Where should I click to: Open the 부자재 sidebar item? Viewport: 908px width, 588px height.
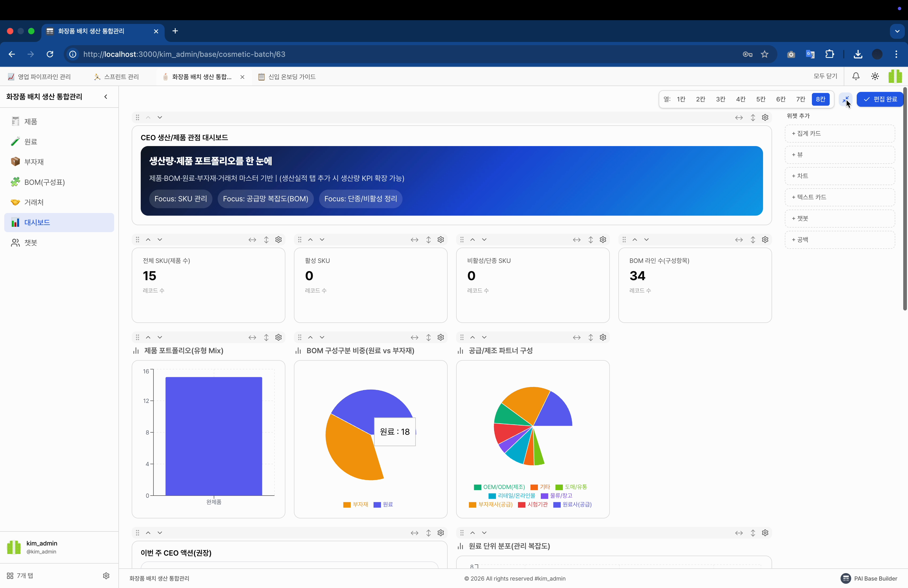[33, 162]
